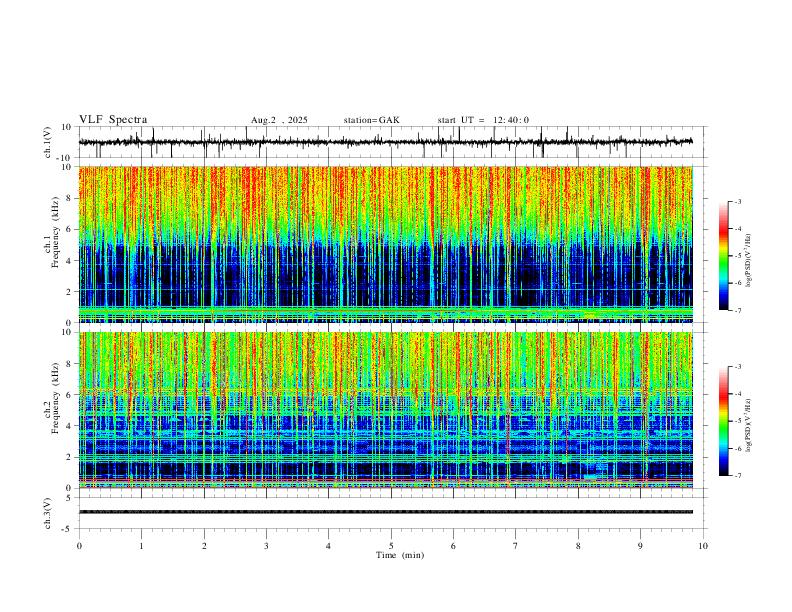792x612 pixels.
Task: Click time axis tick label "1"
Action: tap(141, 546)
